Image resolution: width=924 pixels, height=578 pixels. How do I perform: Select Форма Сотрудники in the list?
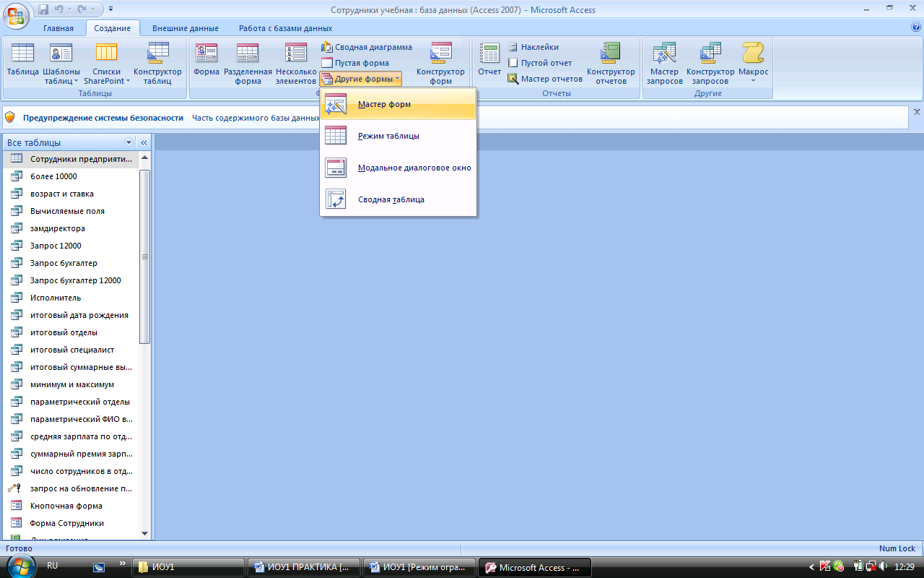point(72,523)
